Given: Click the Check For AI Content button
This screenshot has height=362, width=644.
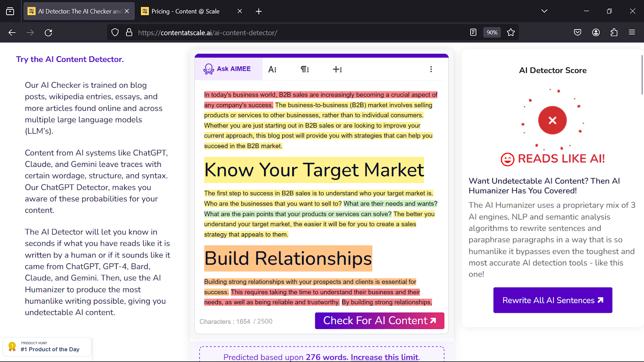Looking at the screenshot, I should 379,321.
